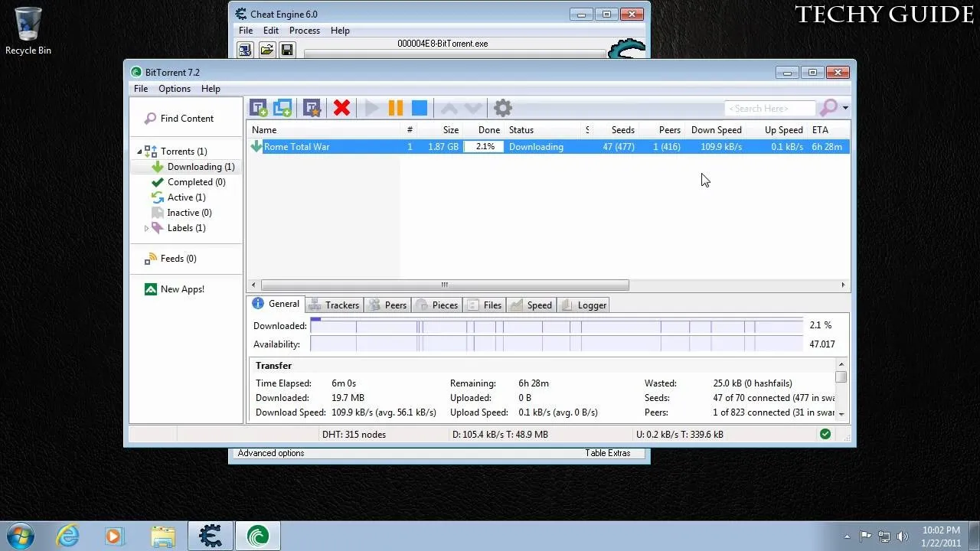Switch to the Pieces tab
This screenshot has height=551, width=980.
tap(436, 305)
